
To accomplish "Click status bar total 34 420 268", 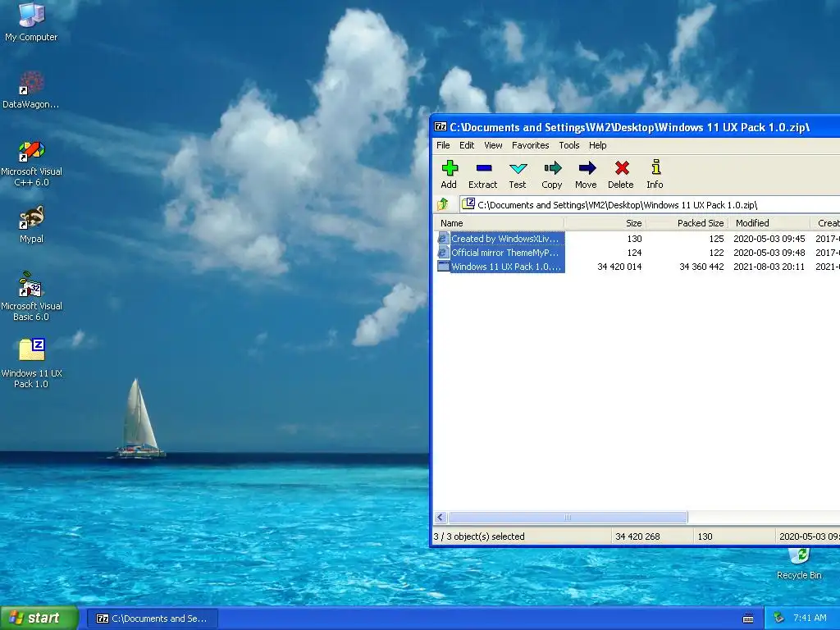I will click(637, 536).
